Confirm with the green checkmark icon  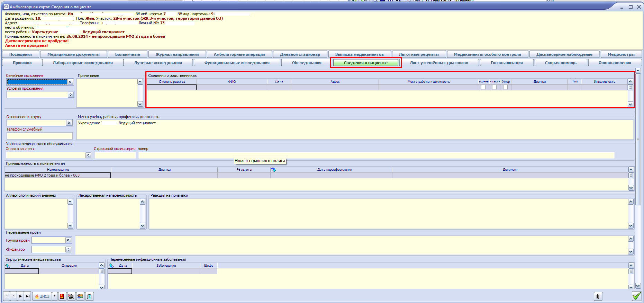(x=636, y=296)
